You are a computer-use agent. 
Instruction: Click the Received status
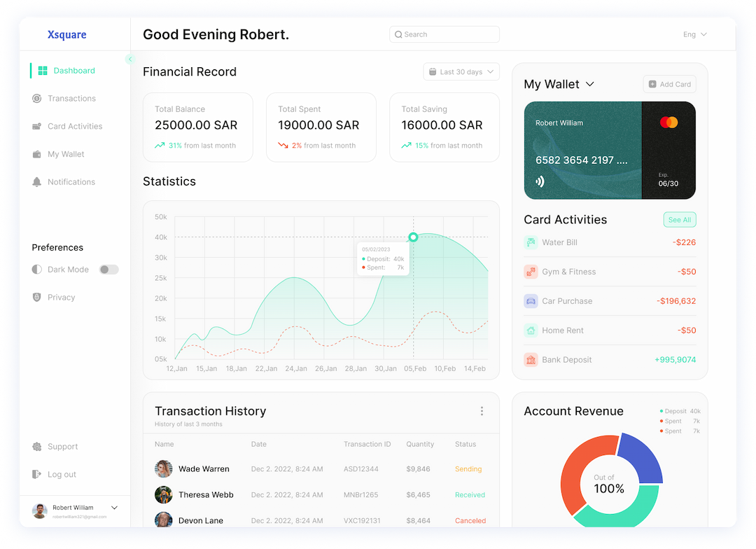pos(470,495)
